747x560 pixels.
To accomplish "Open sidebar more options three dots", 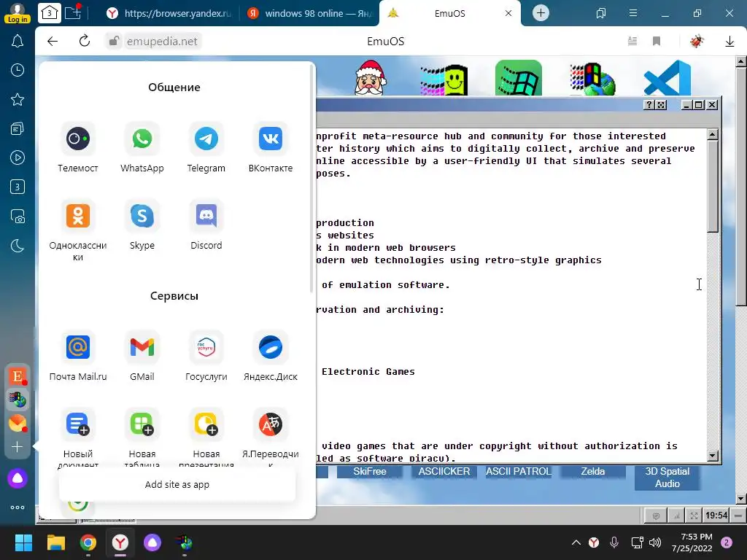I will click(18, 507).
